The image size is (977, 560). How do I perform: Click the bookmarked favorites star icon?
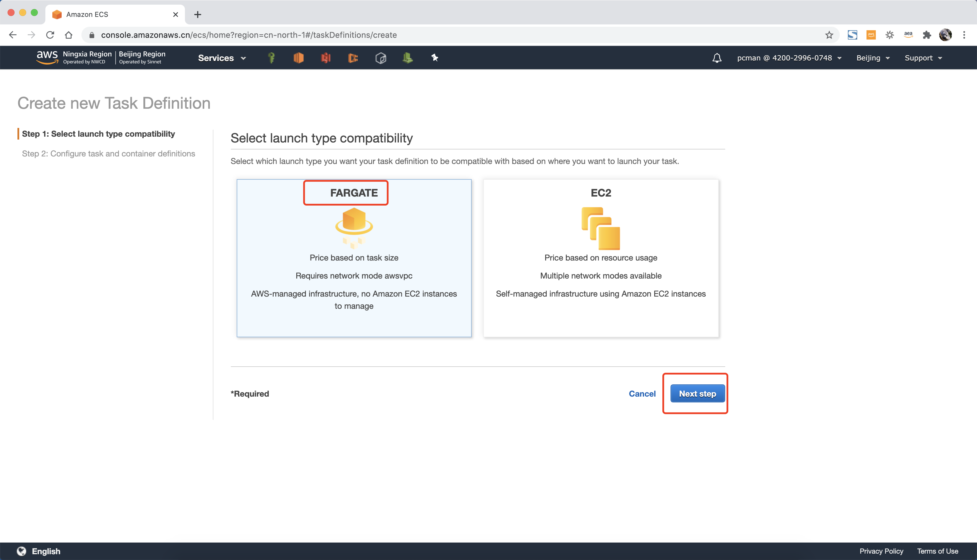[x=829, y=35]
